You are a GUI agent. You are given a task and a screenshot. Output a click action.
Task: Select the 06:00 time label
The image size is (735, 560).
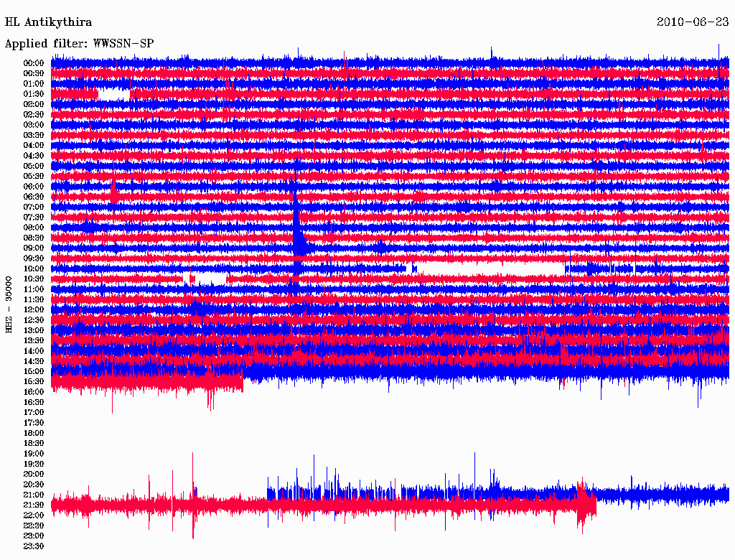point(34,187)
